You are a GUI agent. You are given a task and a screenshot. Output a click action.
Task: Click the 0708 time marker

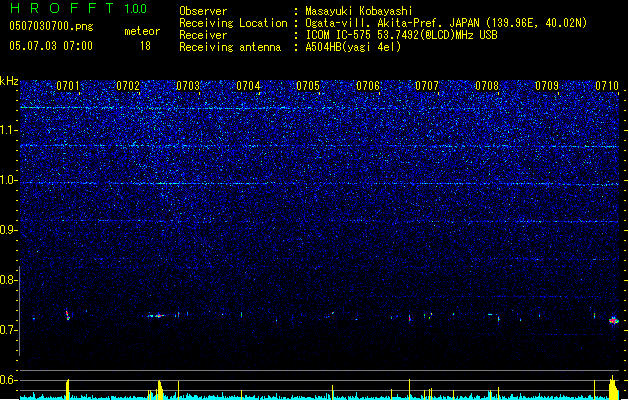pyautogui.click(x=487, y=86)
